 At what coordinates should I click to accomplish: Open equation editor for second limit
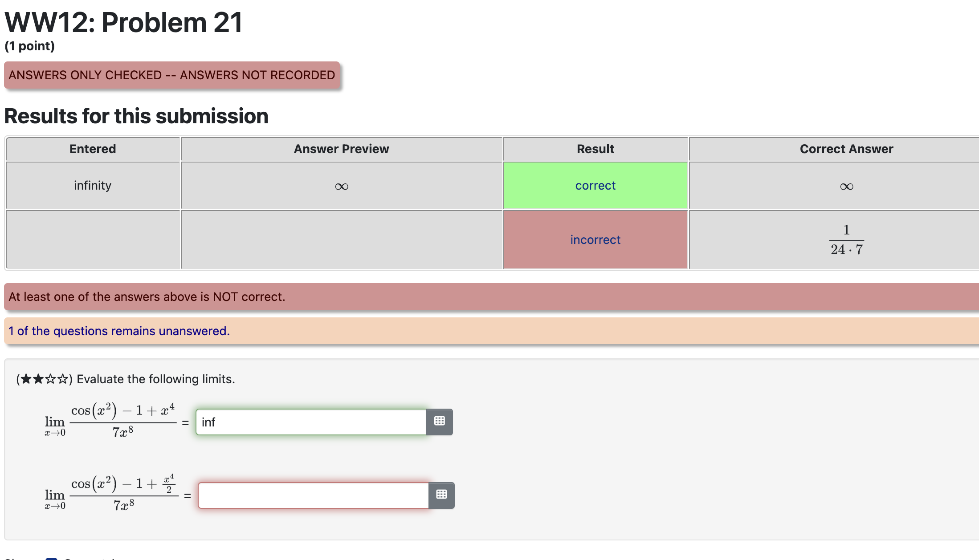point(441,495)
